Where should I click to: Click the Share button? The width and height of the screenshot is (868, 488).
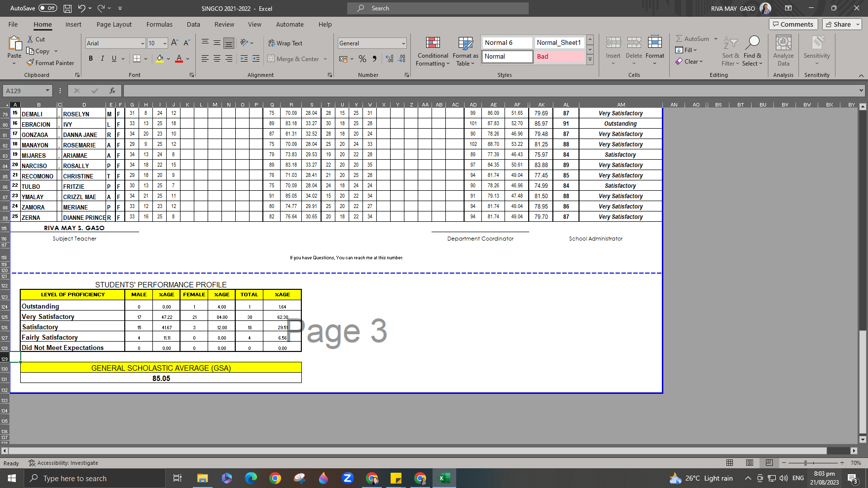(841, 24)
